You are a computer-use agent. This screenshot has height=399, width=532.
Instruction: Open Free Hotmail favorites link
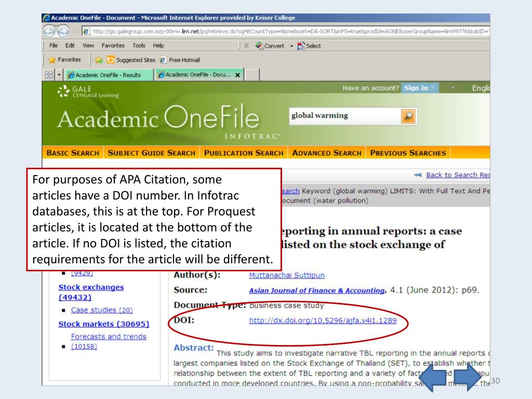(x=180, y=60)
